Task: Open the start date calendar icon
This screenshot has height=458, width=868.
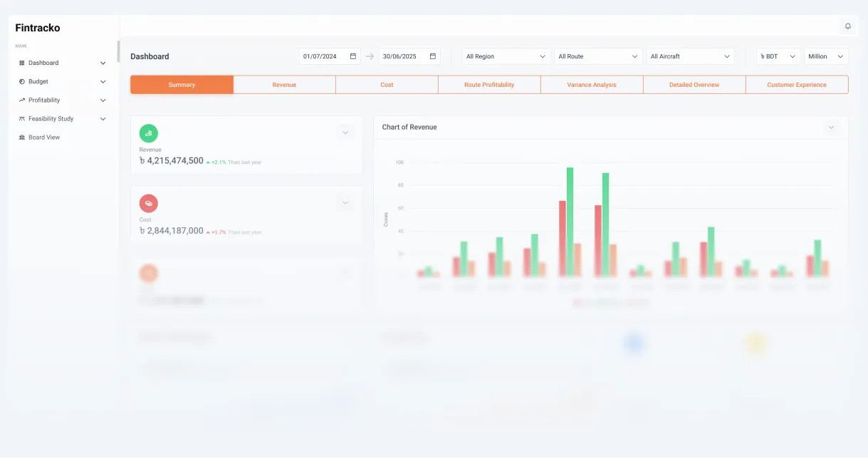Action: (352, 56)
